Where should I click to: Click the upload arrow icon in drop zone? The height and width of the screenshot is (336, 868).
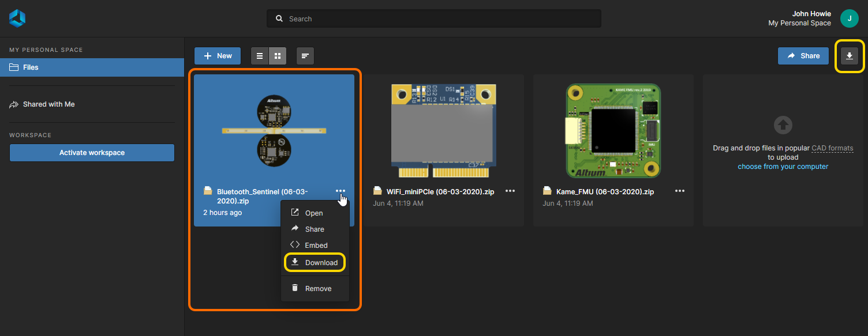click(783, 124)
